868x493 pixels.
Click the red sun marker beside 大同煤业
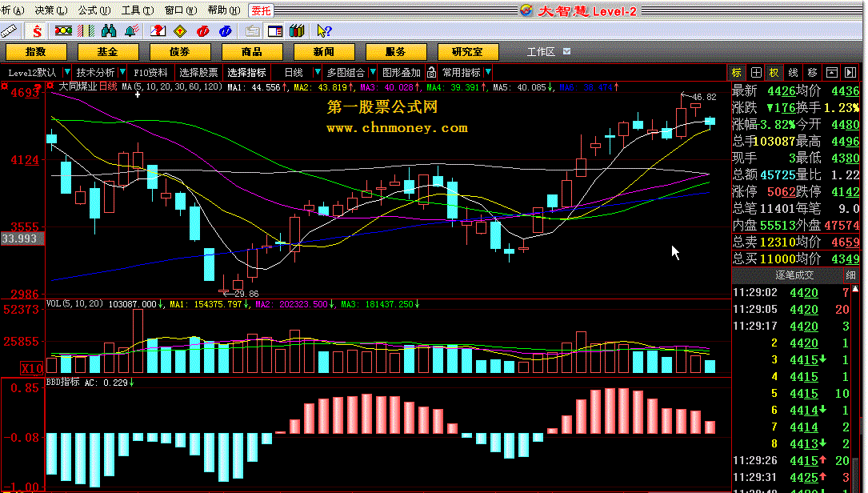pyautogui.click(x=50, y=86)
